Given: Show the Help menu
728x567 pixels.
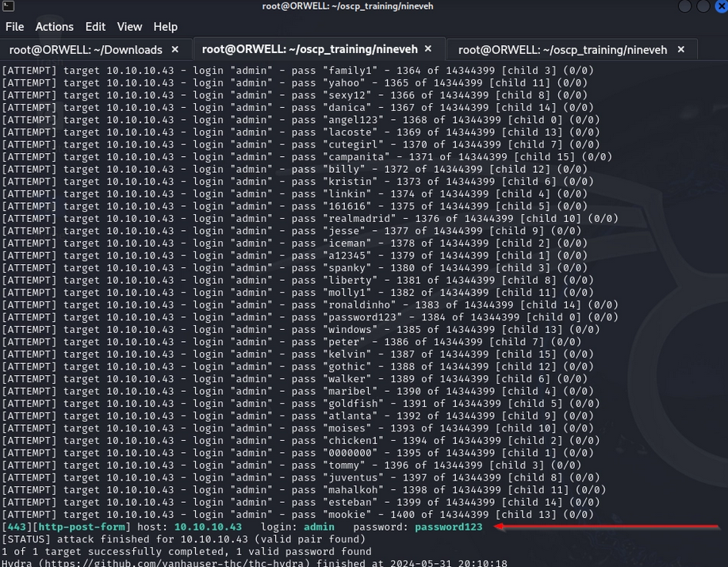Looking at the screenshot, I should coord(165,27).
